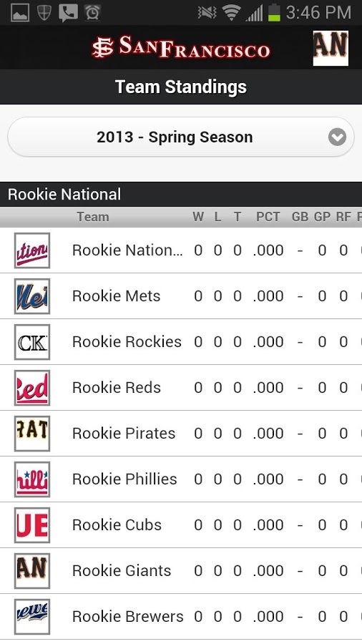The image size is (362, 644).
Task: Tap the Rookie Phillies team logo
Action: click(x=32, y=479)
